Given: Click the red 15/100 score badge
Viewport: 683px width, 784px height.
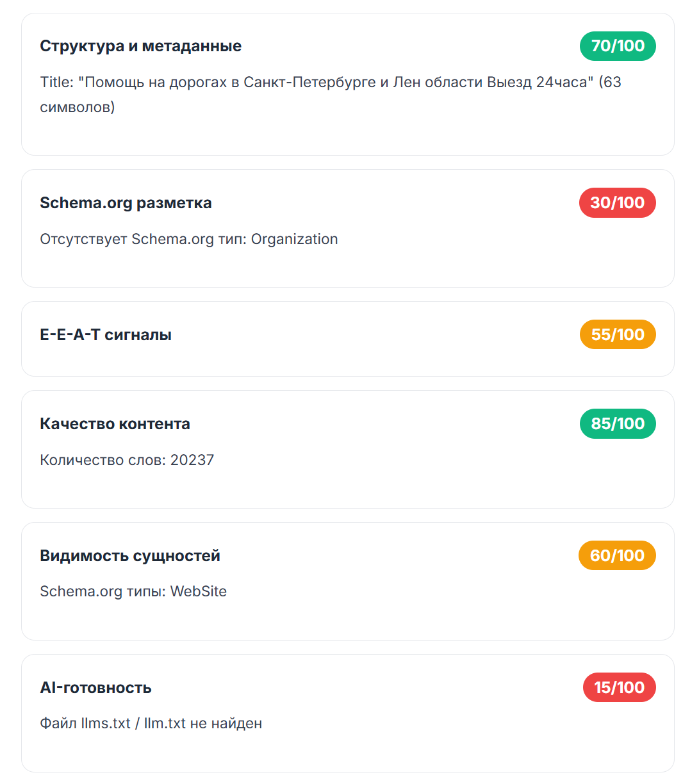Looking at the screenshot, I should [x=619, y=688].
